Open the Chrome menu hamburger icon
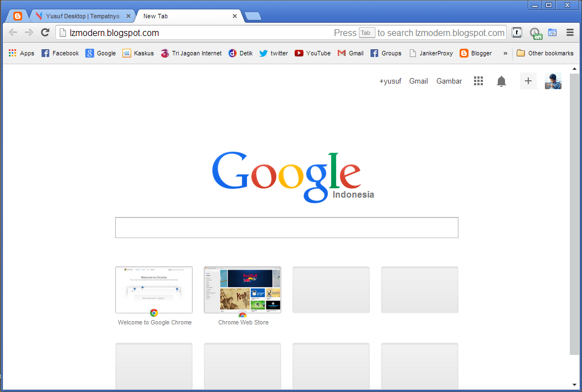 pyautogui.click(x=570, y=33)
